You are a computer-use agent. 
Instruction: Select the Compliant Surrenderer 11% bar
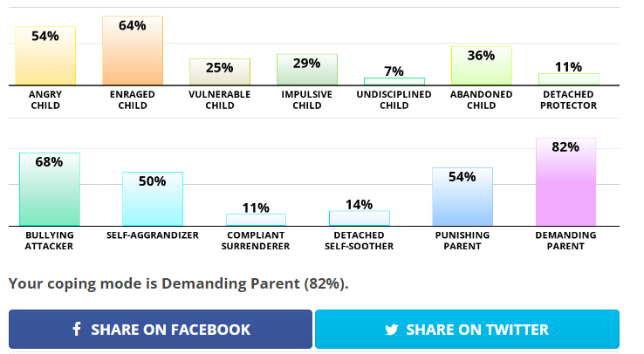click(256, 220)
